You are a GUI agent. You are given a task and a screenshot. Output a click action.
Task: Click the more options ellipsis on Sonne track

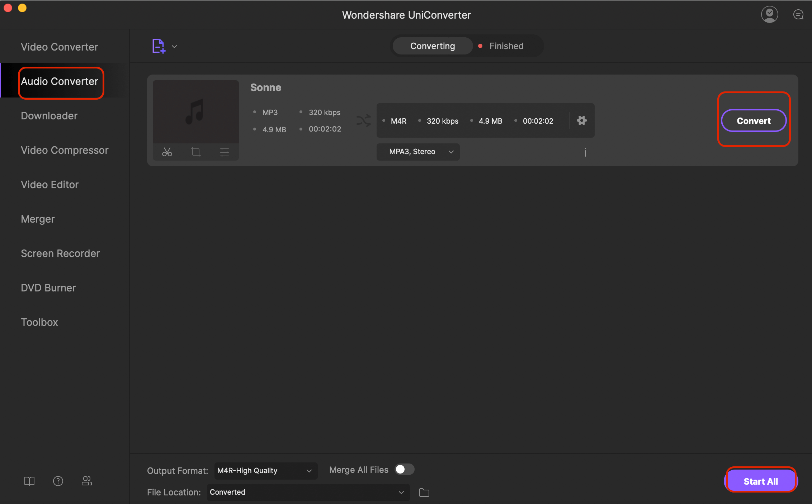(585, 152)
